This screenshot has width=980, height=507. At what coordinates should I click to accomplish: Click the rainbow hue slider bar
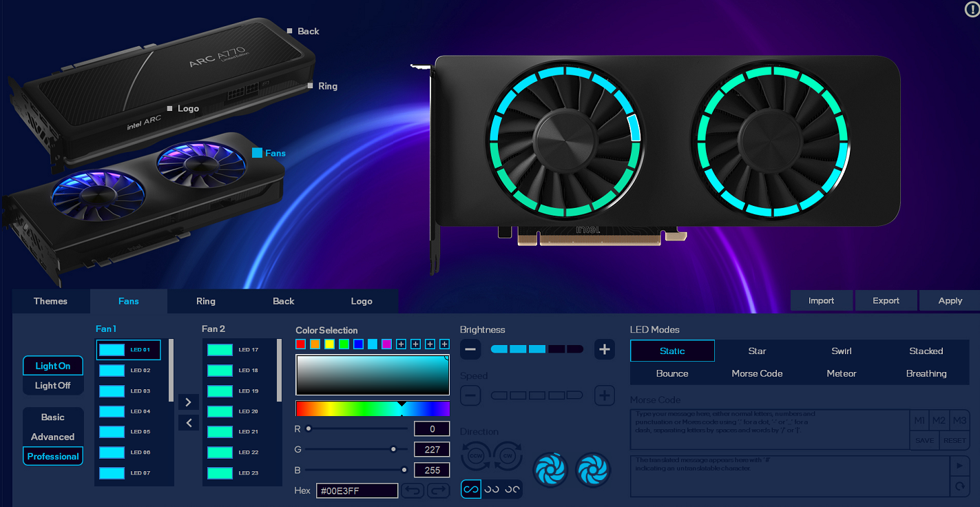(373, 409)
